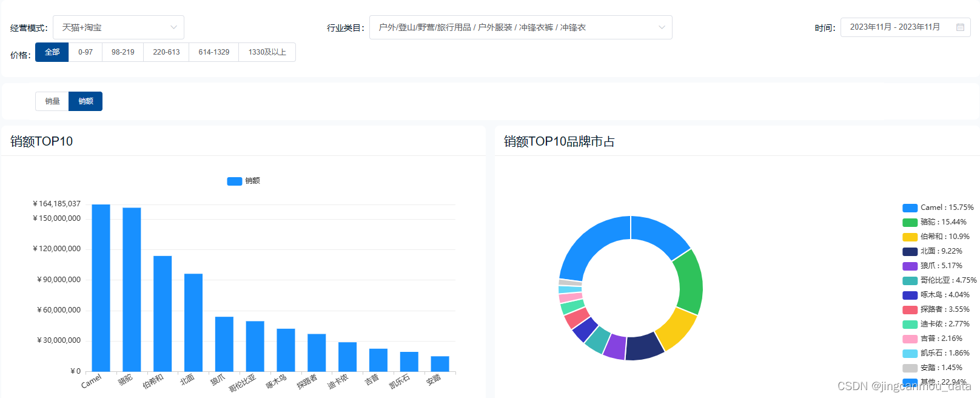Click the 哥伦比亚 bar in chart
Viewport: 980px width, 398px height.
click(x=255, y=346)
